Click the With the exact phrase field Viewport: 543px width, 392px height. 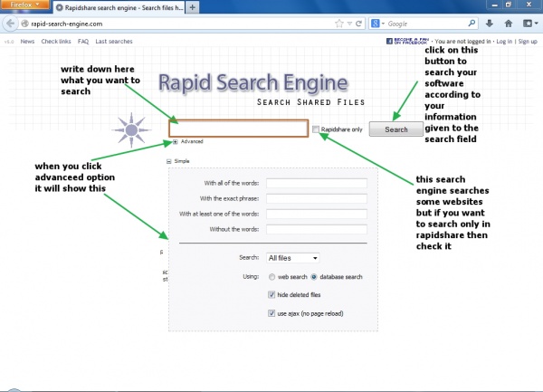[317, 198]
